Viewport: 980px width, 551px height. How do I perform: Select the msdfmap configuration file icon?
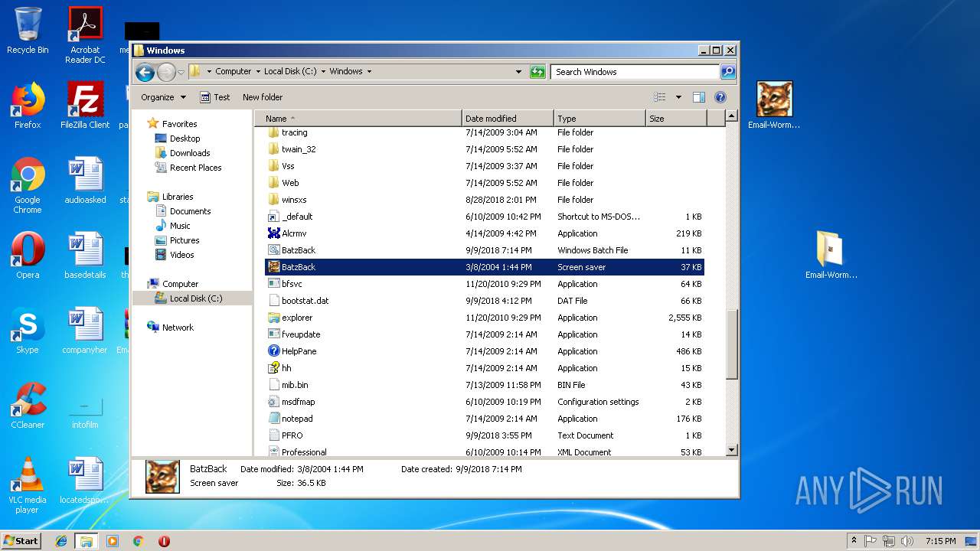point(274,402)
